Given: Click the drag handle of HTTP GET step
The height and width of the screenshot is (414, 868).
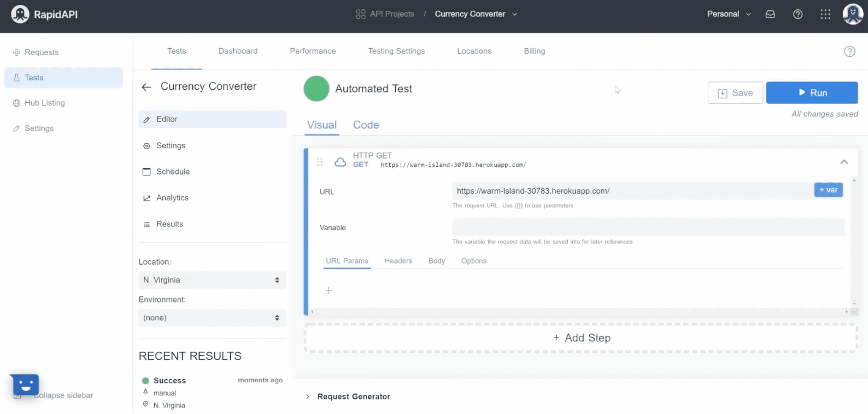Looking at the screenshot, I should (320, 162).
